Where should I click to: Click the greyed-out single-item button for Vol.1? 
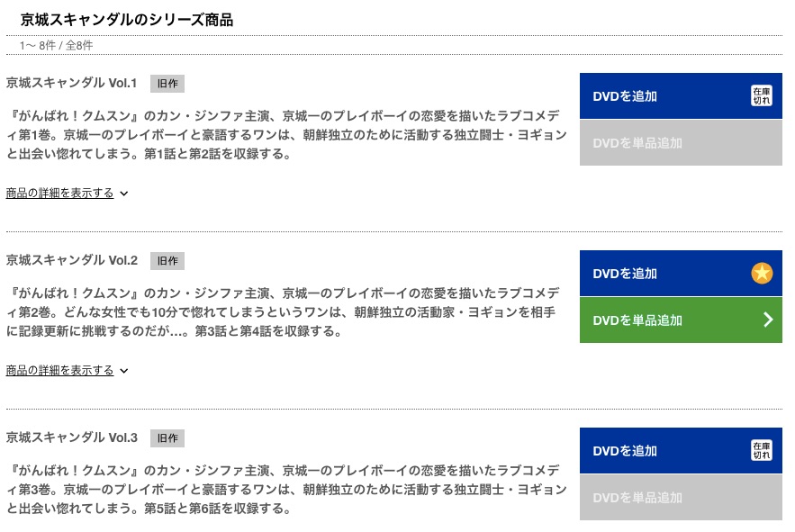tap(681, 142)
